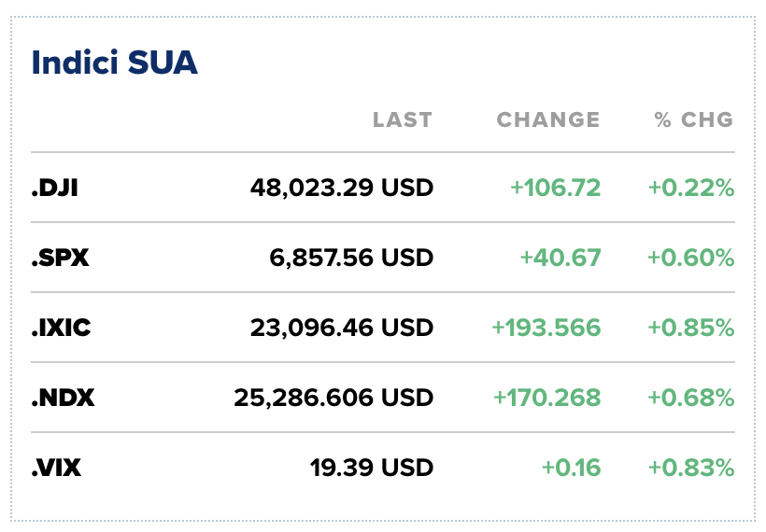
Task: Select the +0.83% percent change
Action: tap(691, 468)
